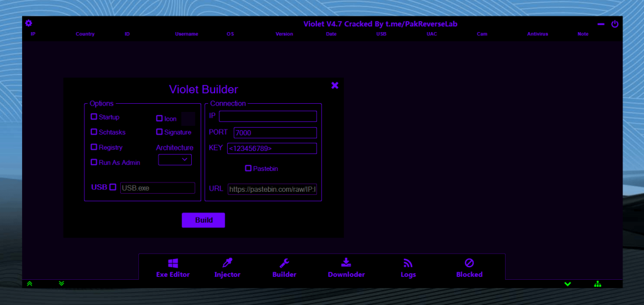Screen dimensions: 644x305
Task: Enable the Registry checkbox
Action: (x=94, y=147)
